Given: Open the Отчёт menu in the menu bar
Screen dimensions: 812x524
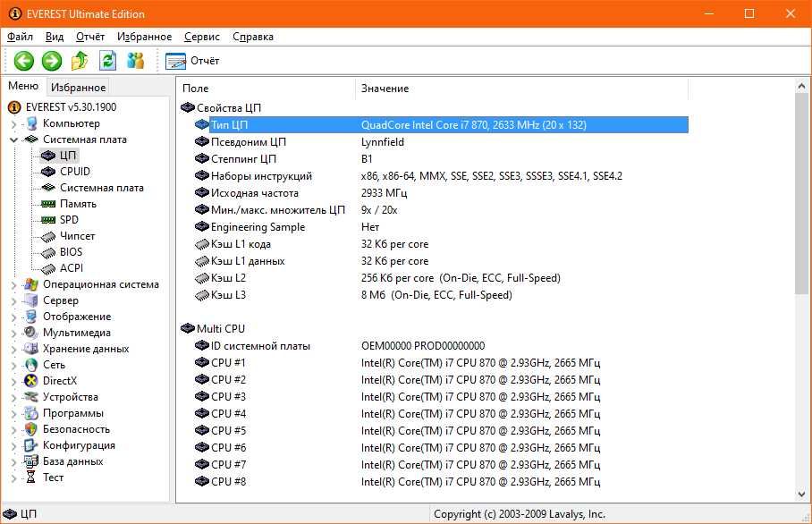Looking at the screenshot, I should point(90,37).
